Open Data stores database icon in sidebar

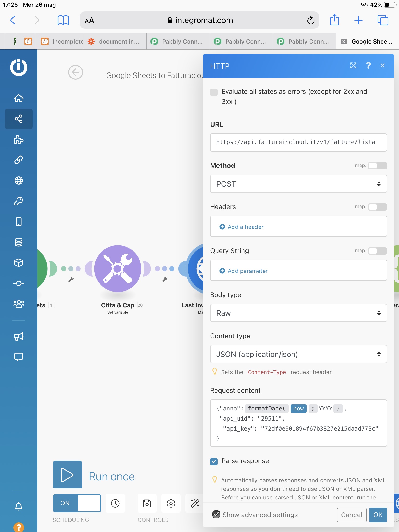18,242
